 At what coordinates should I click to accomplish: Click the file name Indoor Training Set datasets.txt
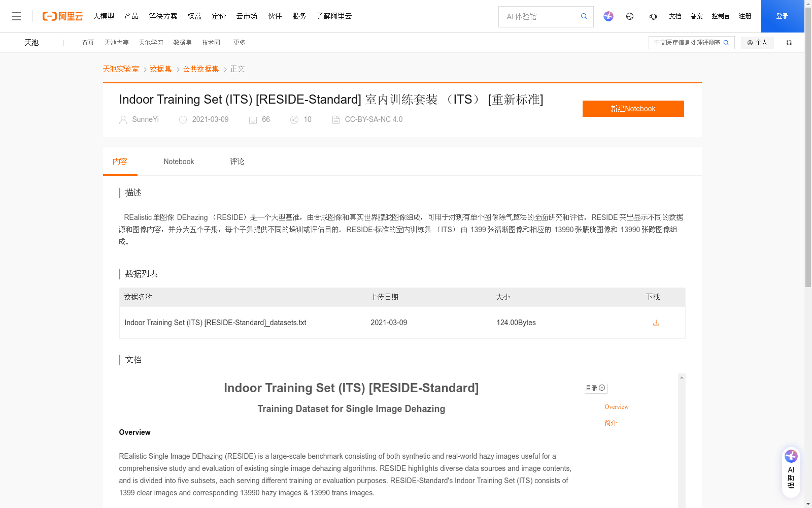[x=215, y=323]
